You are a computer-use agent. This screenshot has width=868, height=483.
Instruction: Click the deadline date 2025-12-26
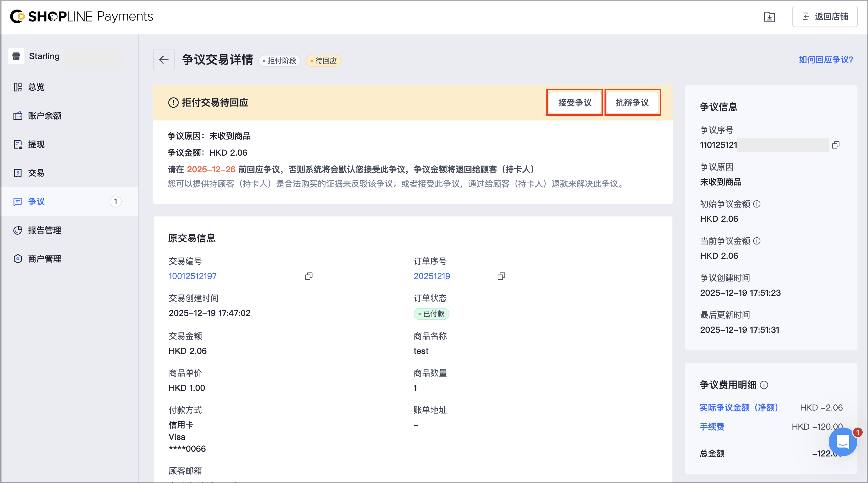click(x=211, y=169)
